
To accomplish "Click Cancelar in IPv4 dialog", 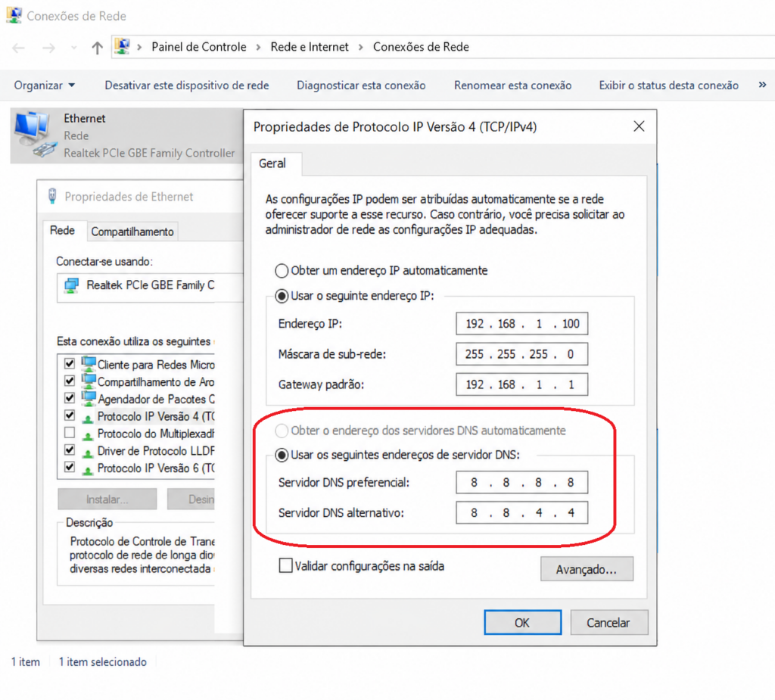I will (609, 622).
